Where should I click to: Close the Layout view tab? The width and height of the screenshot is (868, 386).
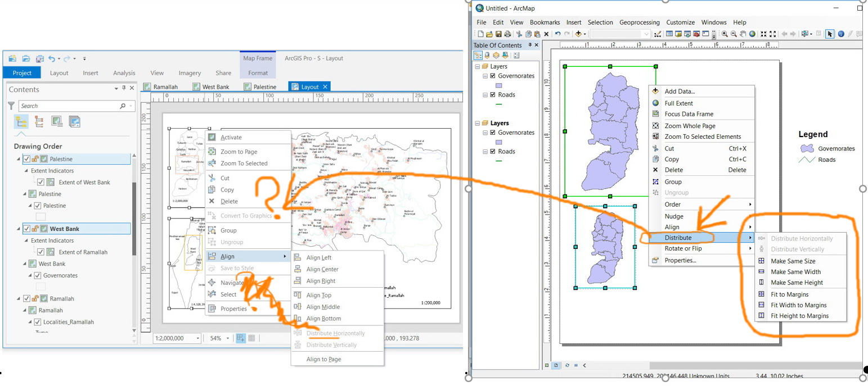coord(325,87)
